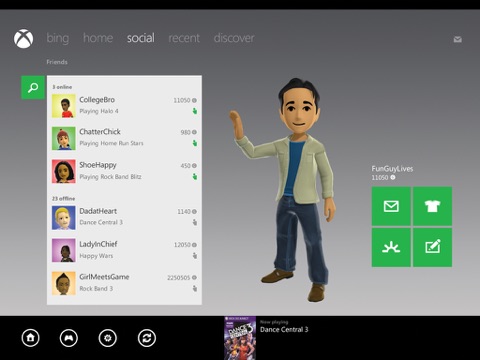The width and height of the screenshot is (480, 360).
Task: Select friend CollegeBro playing Halo 4
Action: point(124,106)
